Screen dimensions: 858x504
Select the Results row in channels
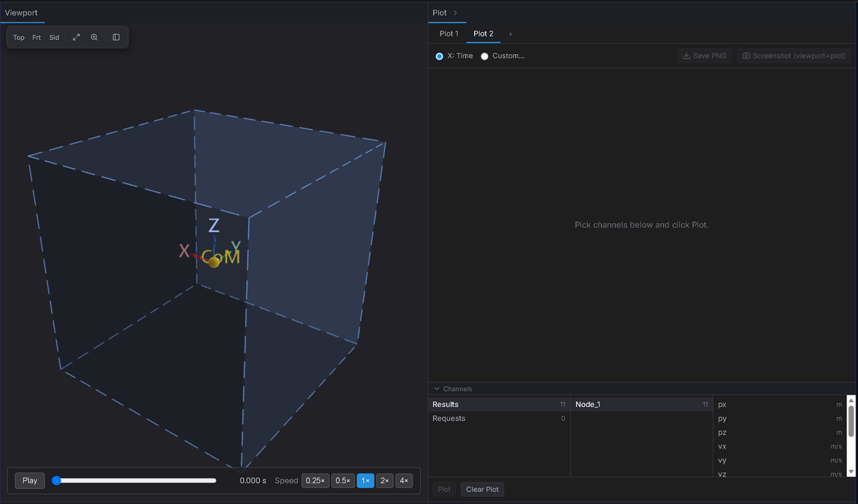(x=499, y=404)
